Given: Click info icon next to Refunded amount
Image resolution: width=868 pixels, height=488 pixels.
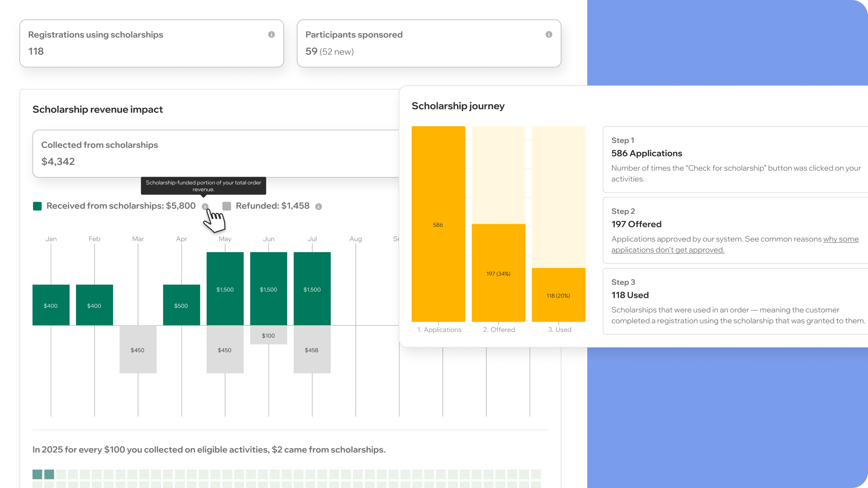Looking at the screenshot, I should tap(318, 206).
